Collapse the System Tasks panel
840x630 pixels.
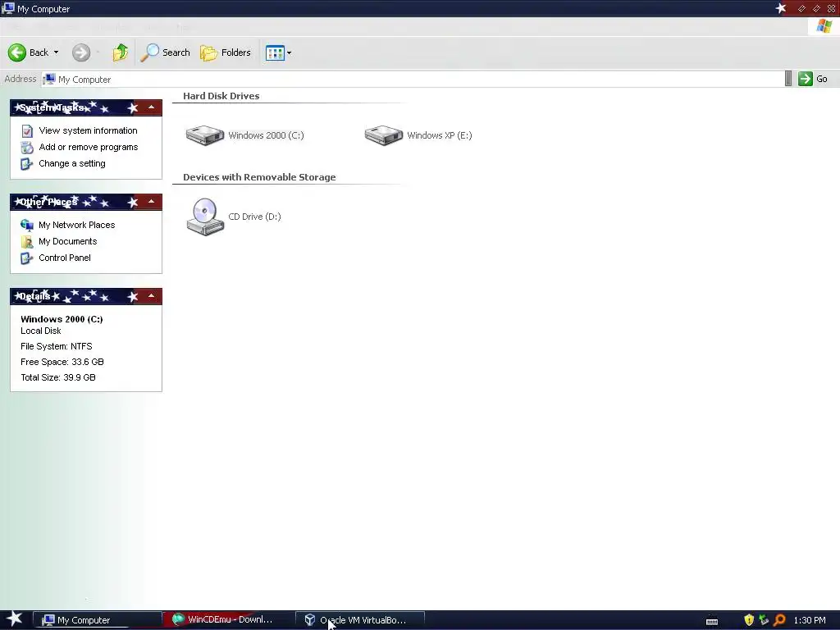tap(152, 107)
